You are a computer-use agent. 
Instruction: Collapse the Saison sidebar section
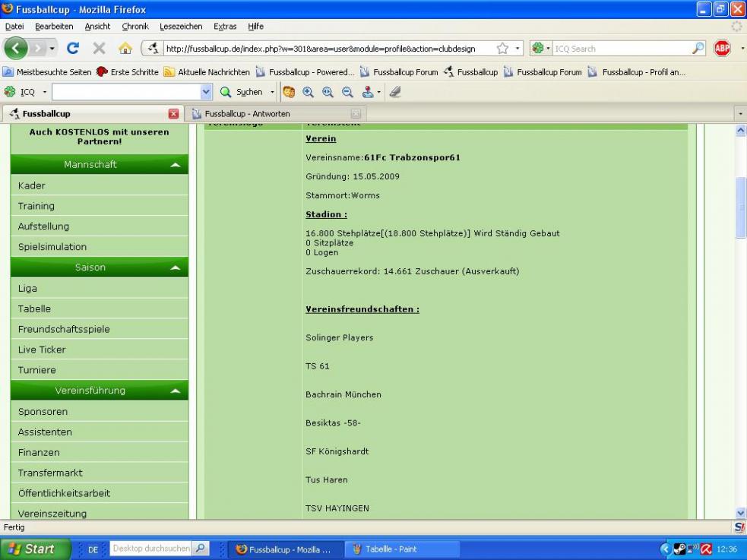click(175, 268)
